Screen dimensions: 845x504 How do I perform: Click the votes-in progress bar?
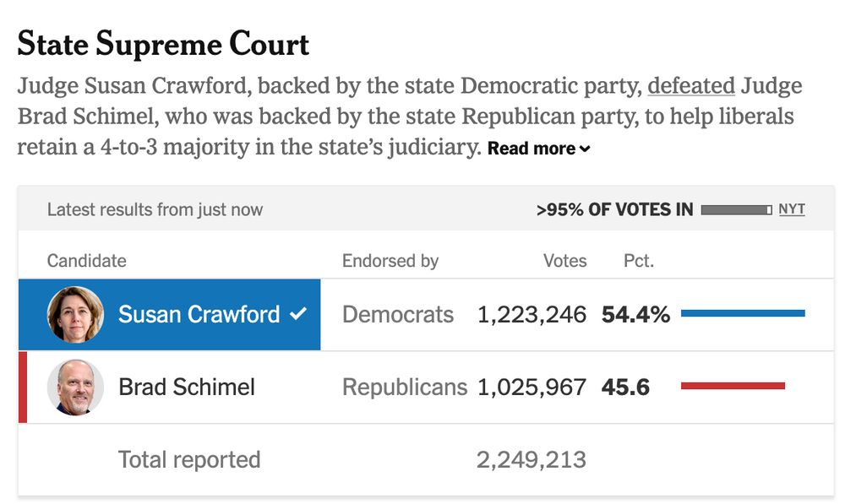736,210
